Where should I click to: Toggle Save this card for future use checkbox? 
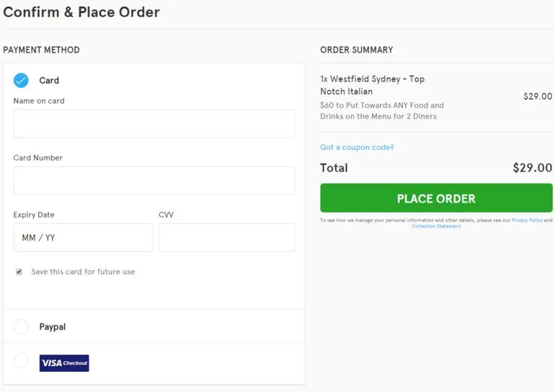(19, 272)
